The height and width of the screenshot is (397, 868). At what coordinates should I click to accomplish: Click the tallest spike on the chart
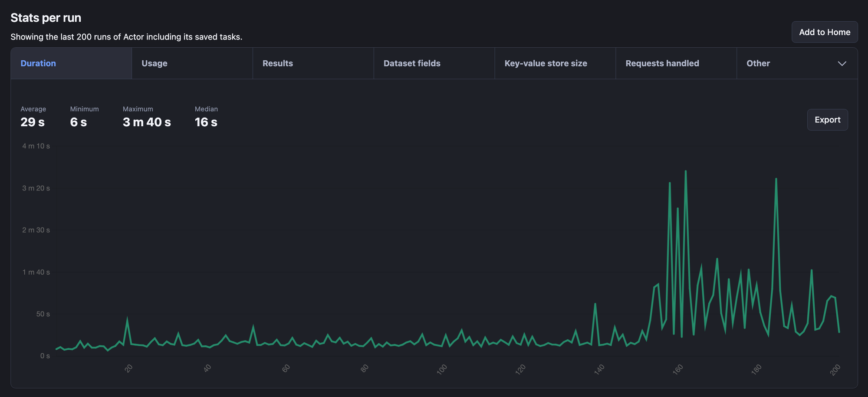click(x=686, y=171)
